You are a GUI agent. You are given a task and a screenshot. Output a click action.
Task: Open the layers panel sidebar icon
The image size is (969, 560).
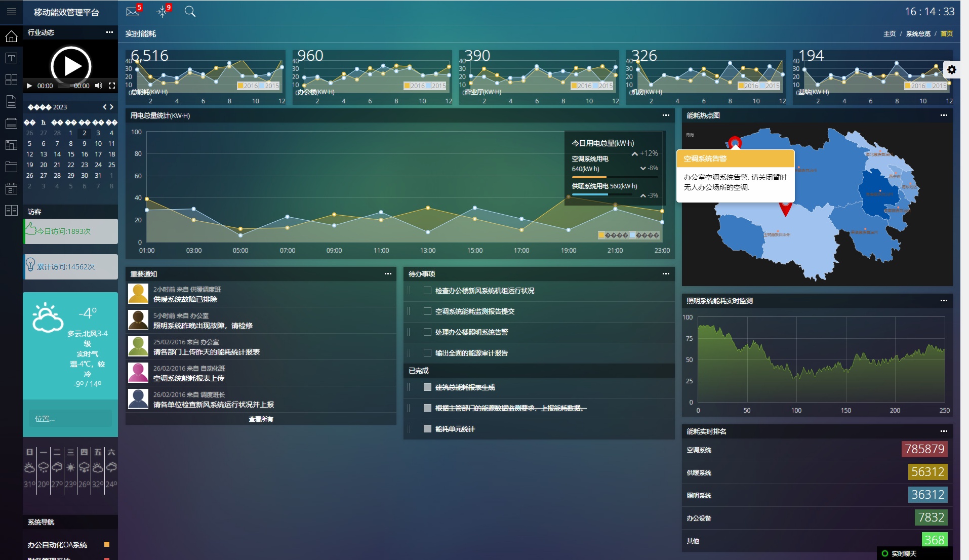click(x=11, y=124)
